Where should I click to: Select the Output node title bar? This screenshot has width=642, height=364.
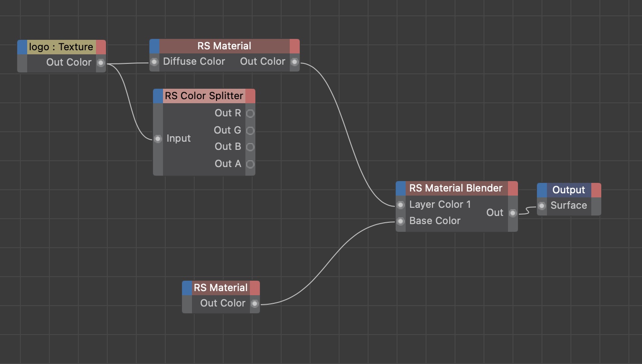pyautogui.click(x=569, y=190)
